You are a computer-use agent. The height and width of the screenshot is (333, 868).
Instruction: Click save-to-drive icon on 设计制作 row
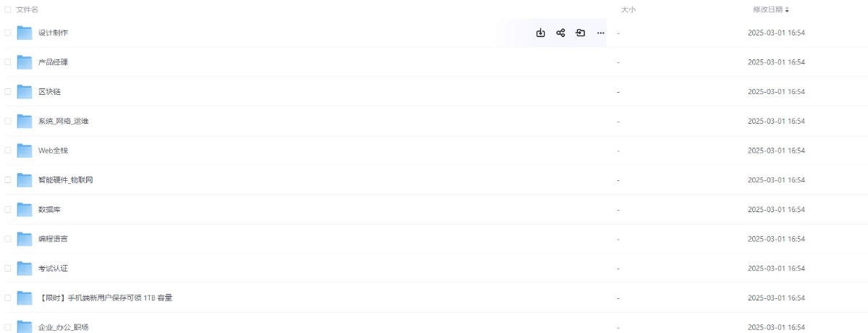[580, 33]
